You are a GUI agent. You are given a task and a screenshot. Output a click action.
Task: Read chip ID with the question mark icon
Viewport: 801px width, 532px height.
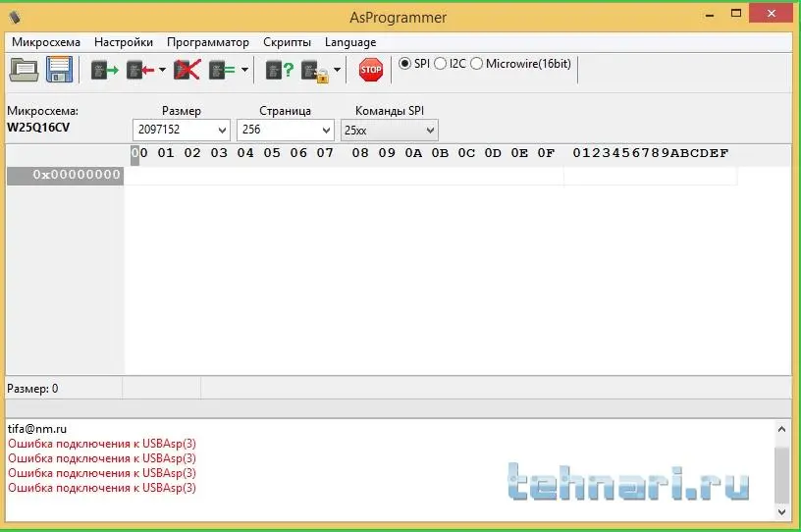tap(280, 70)
